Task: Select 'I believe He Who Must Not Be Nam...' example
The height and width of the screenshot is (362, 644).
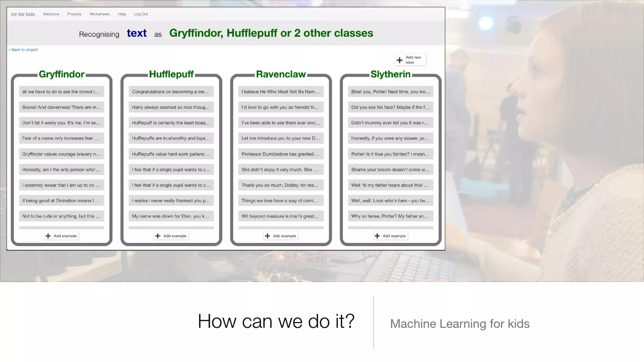Action: [x=281, y=92]
